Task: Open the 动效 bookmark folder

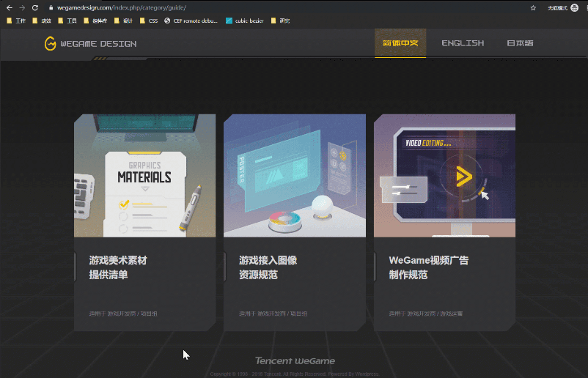Action: click(x=42, y=21)
